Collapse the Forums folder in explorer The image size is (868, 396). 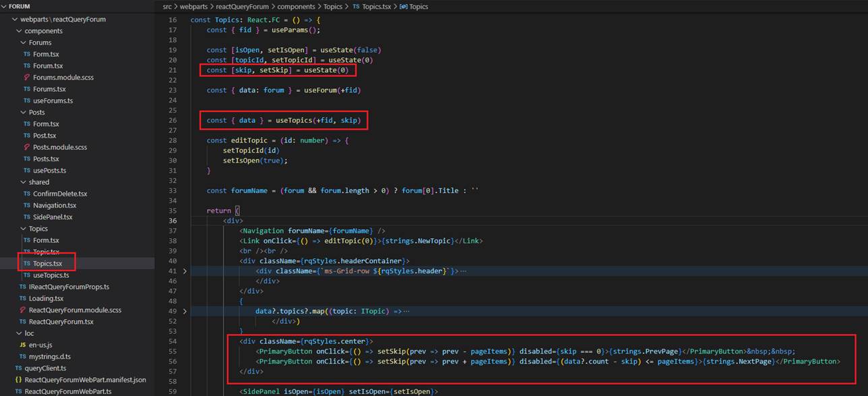point(22,43)
